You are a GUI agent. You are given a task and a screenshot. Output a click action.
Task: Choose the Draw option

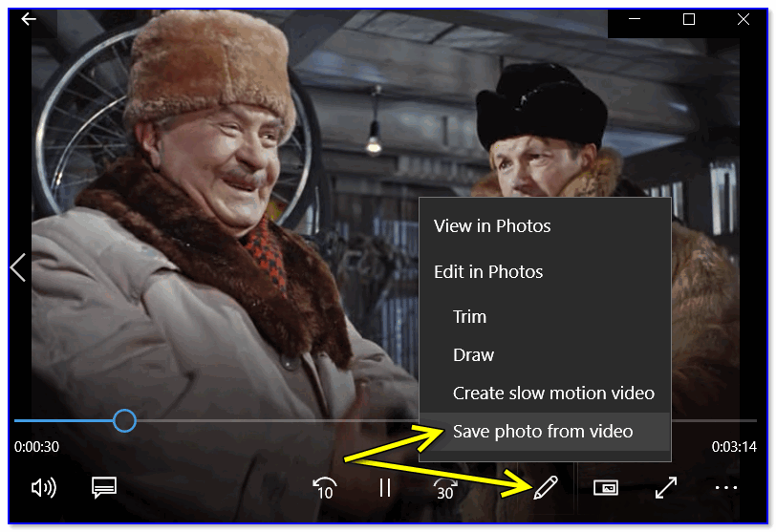pos(473,355)
